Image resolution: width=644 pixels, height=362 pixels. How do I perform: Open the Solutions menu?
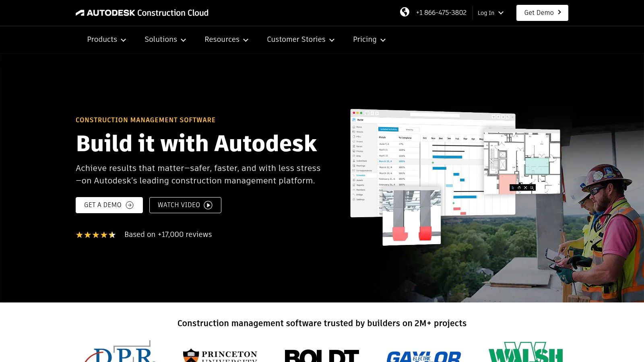point(165,39)
